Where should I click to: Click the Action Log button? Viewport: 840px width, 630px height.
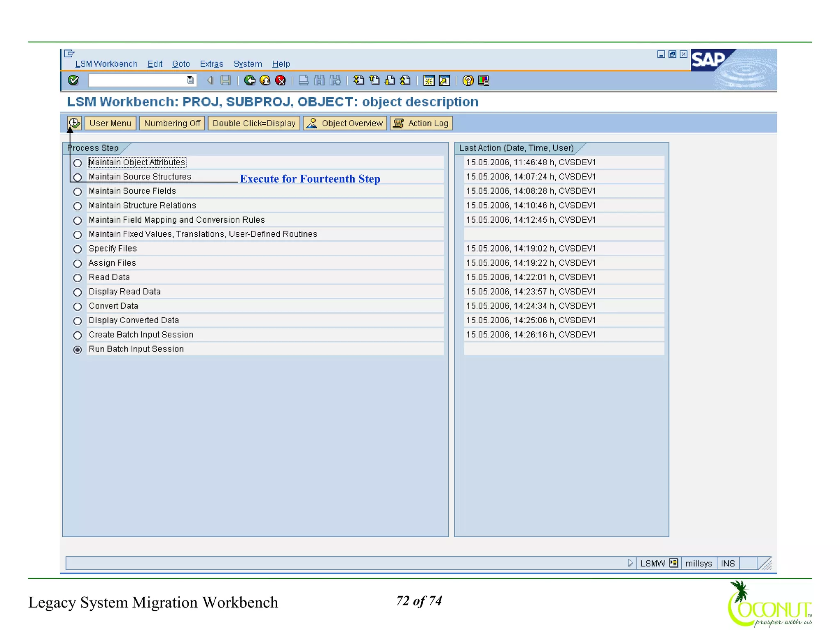(422, 123)
